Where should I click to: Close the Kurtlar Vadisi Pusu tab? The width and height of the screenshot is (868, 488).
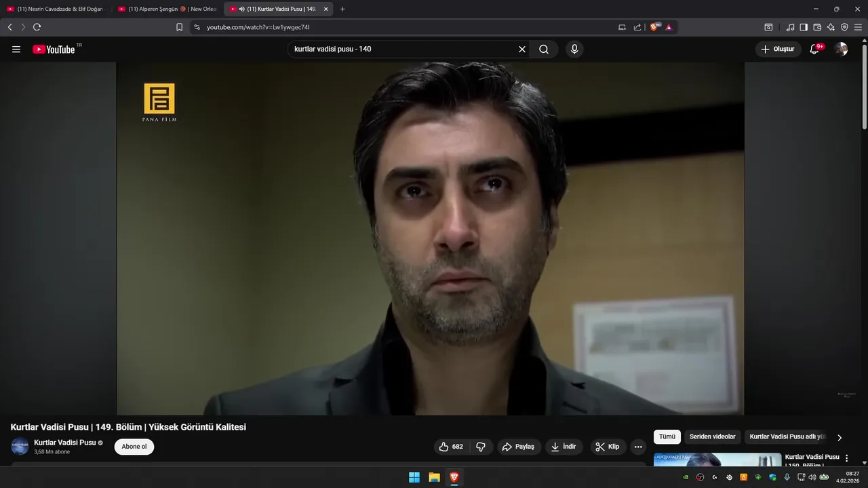click(x=326, y=9)
